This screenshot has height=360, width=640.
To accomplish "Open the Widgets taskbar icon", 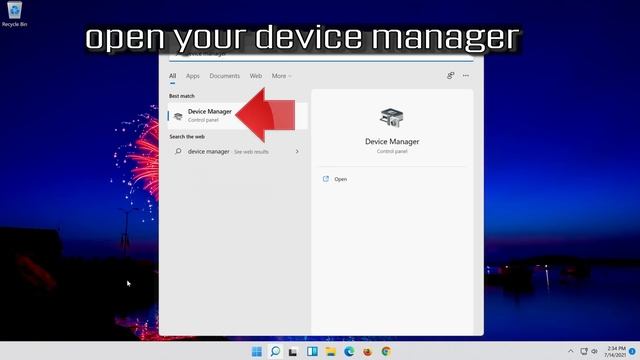I will click(x=312, y=351).
